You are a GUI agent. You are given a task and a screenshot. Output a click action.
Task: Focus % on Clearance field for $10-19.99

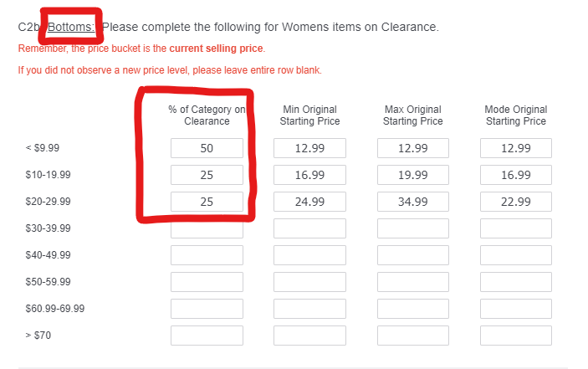(x=207, y=175)
